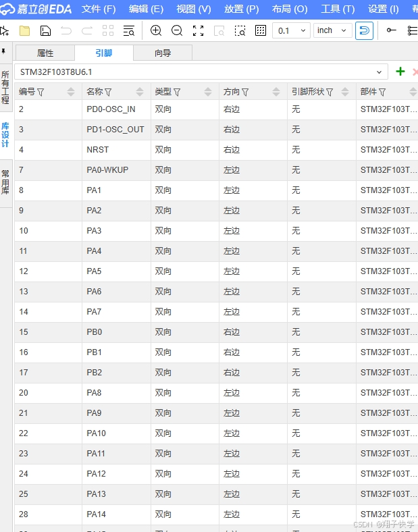Click the 左边 direction cell in PA2 row

click(253, 211)
